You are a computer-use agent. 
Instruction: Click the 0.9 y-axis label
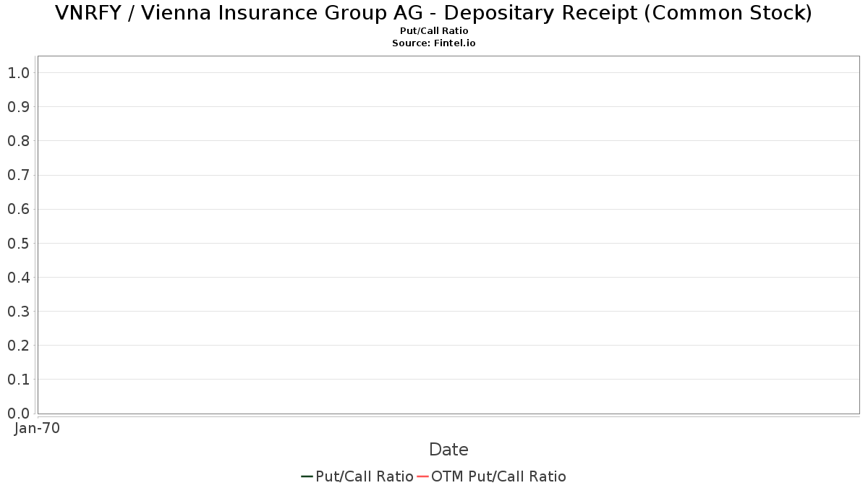pyautogui.click(x=19, y=107)
